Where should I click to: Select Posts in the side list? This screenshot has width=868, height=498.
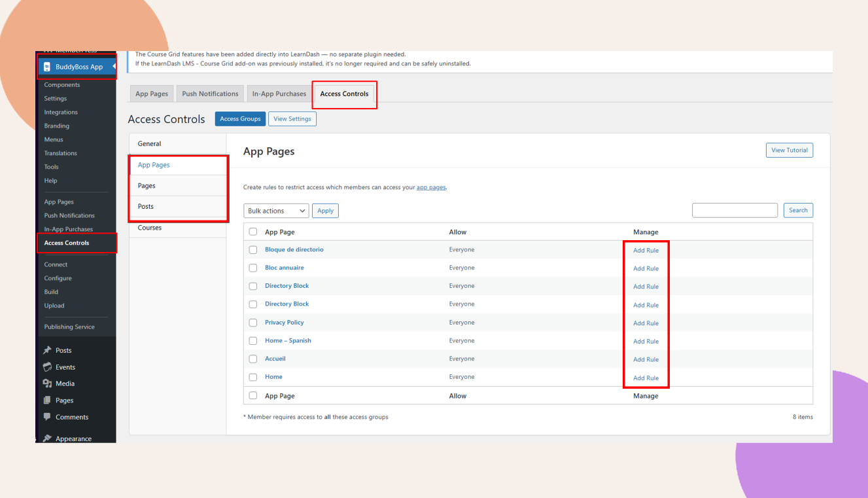click(x=178, y=206)
